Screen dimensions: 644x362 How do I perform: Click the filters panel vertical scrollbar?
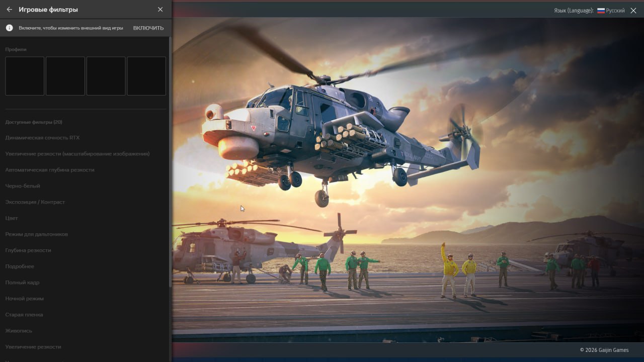pos(170,161)
